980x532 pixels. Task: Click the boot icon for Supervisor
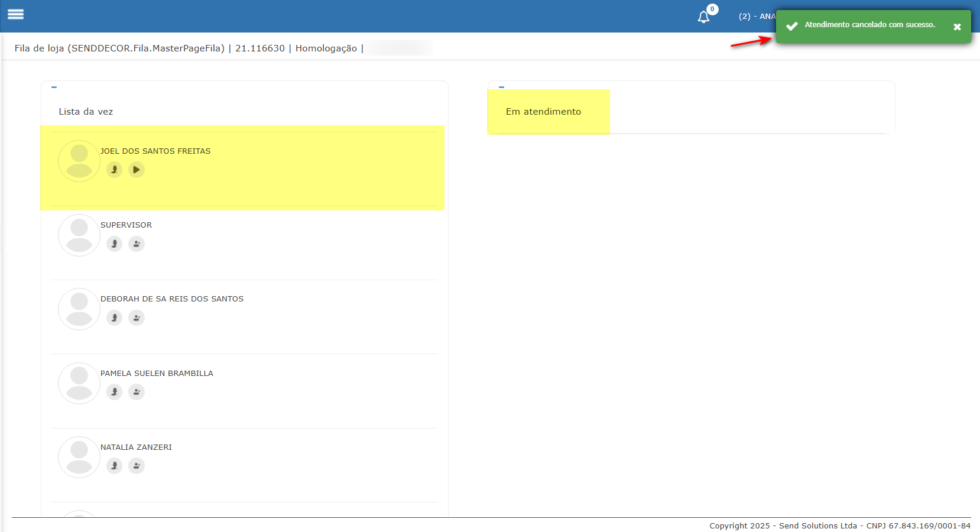coord(114,244)
